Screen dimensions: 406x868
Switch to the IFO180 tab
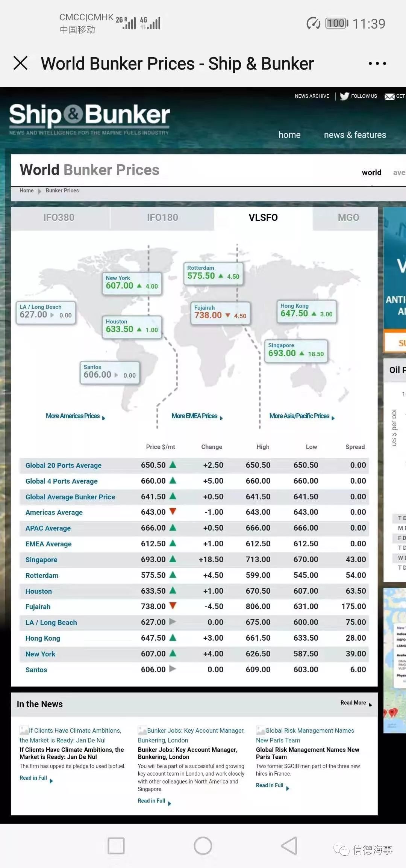click(x=162, y=218)
